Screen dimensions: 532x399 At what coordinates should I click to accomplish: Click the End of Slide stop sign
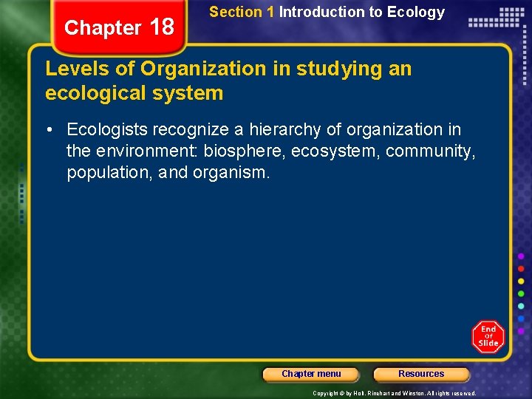pyautogui.click(x=488, y=337)
